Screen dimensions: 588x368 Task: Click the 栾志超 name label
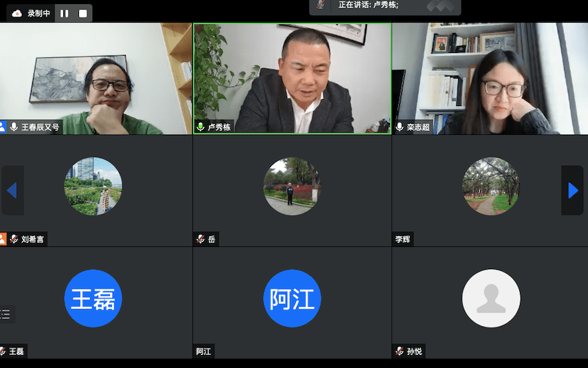coord(418,127)
